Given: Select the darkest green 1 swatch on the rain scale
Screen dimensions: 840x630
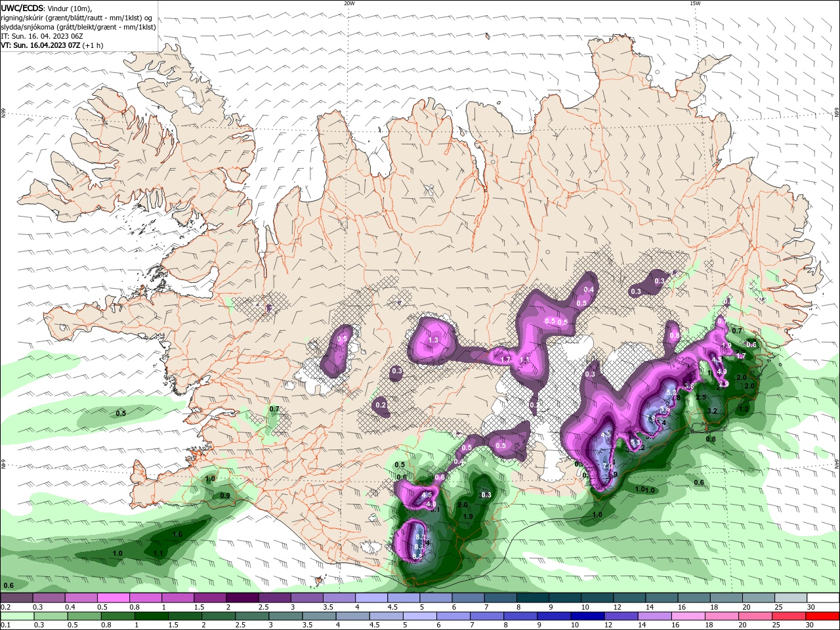Looking at the screenshot, I should pos(152,616).
